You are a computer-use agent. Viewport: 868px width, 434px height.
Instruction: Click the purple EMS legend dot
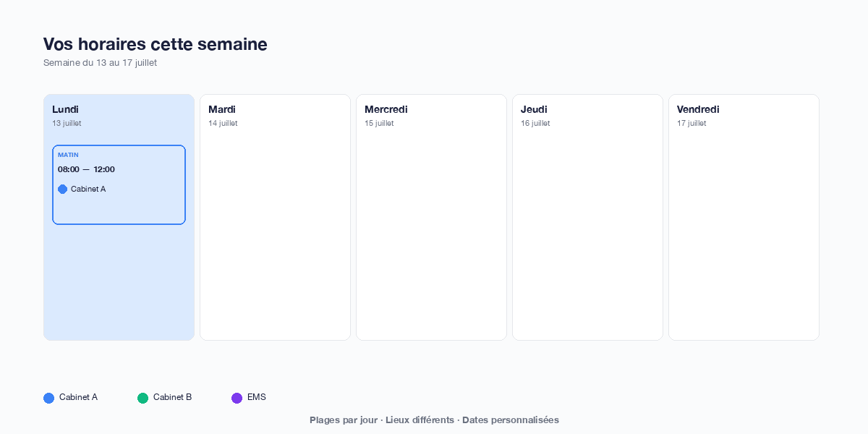(x=237, y=398)
